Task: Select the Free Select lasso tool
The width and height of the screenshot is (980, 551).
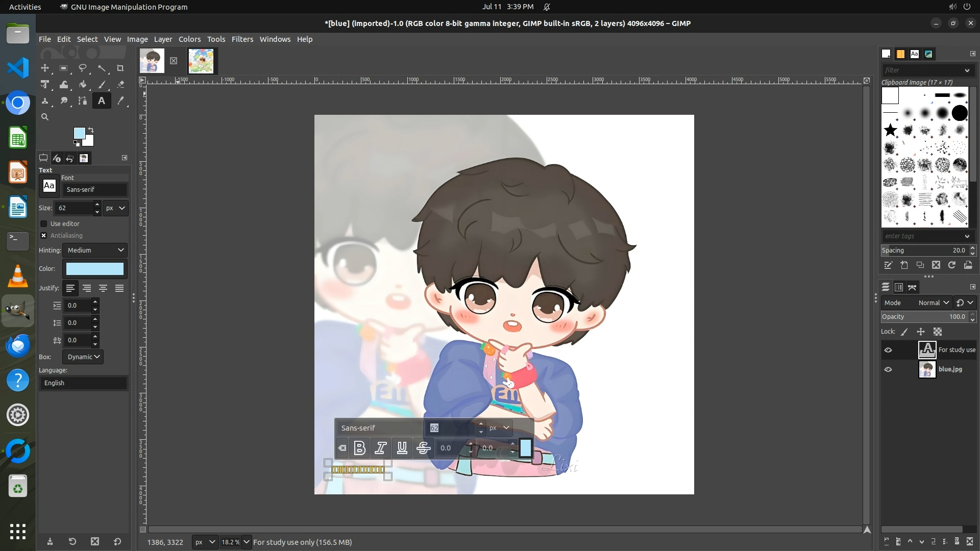Action: coord(83,68)
